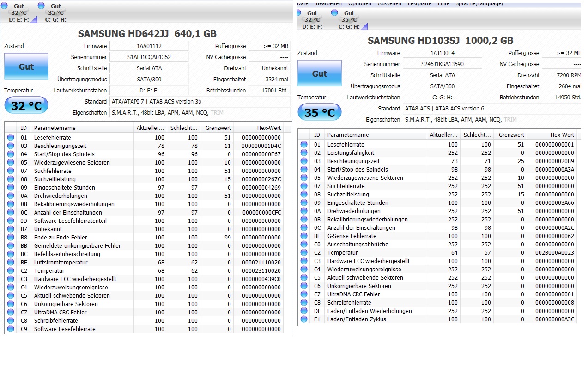Click status orb of Gemeldete unkorrigierbare Fehler row
The width and height of the screenshot is (588, 374).
(11, 245)
